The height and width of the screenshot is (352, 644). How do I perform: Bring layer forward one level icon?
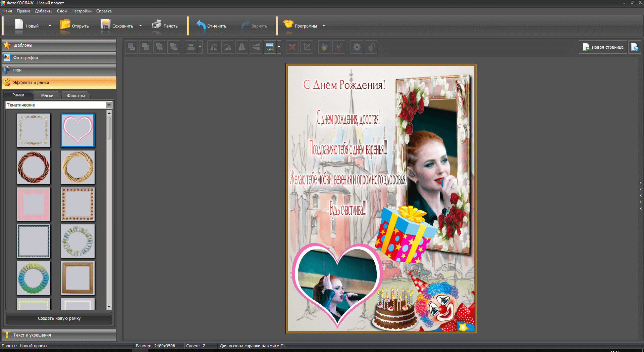click(x=131, y=47)
